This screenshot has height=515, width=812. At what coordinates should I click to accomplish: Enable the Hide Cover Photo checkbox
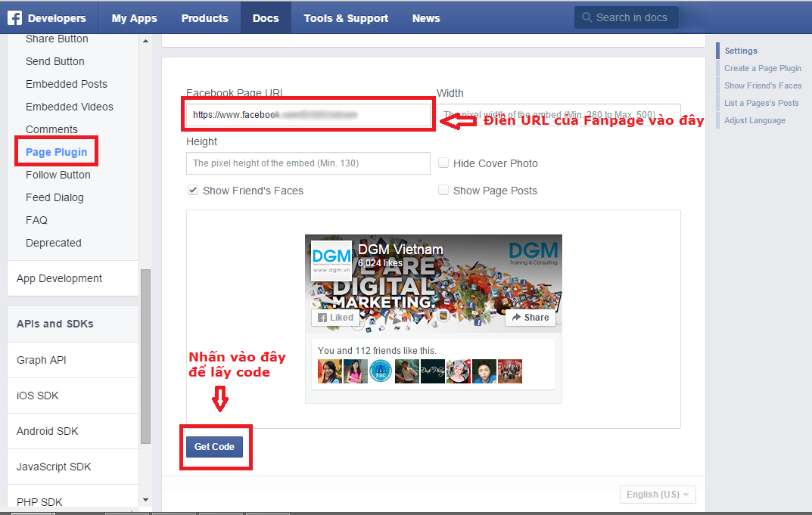[443, 163]
